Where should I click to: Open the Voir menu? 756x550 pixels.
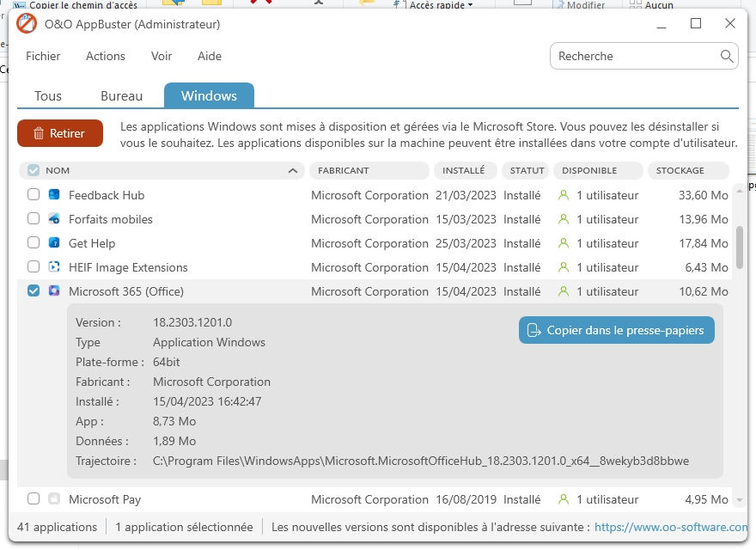pos(162,56)
